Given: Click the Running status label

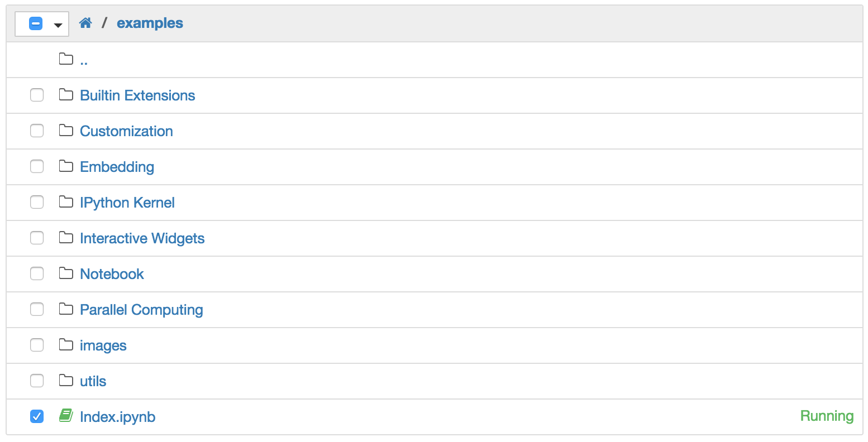Looking at the screenshot, I should click(x=827, y=416).
